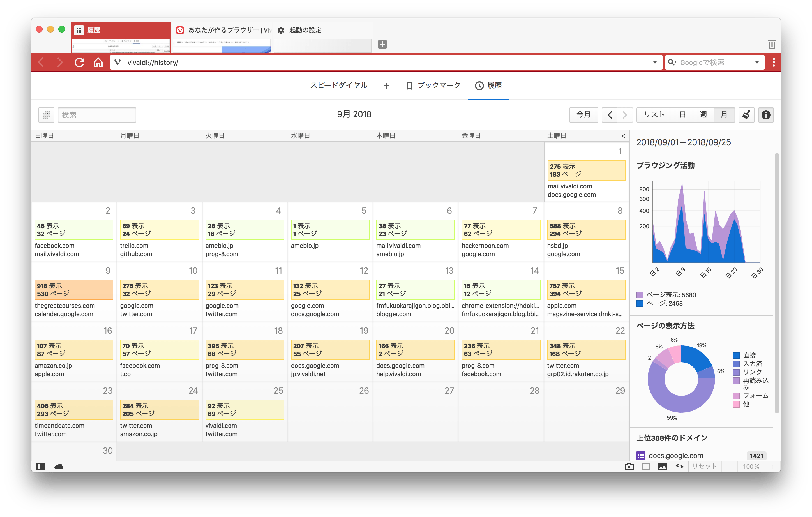Open the search engine dropdown arrow
This screenshot has width=812, height=517.
click(757, 63)
